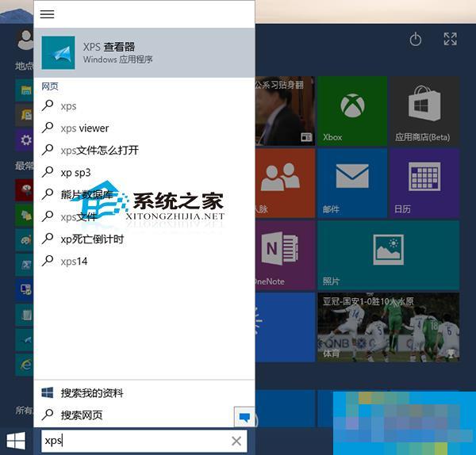476x455 pixels.
Task: Launch XPS 查看器 app result
Action: click(x=144, y=52)
